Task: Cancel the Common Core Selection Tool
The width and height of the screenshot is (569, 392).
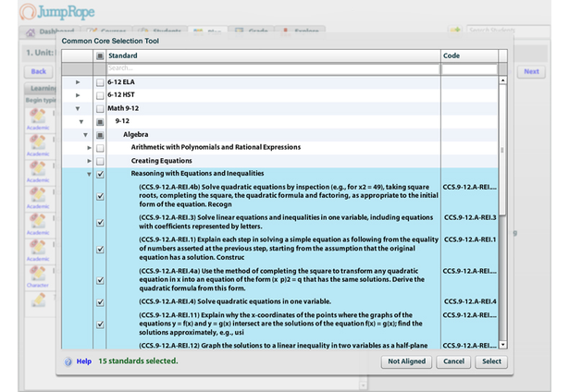Action: 453,361
